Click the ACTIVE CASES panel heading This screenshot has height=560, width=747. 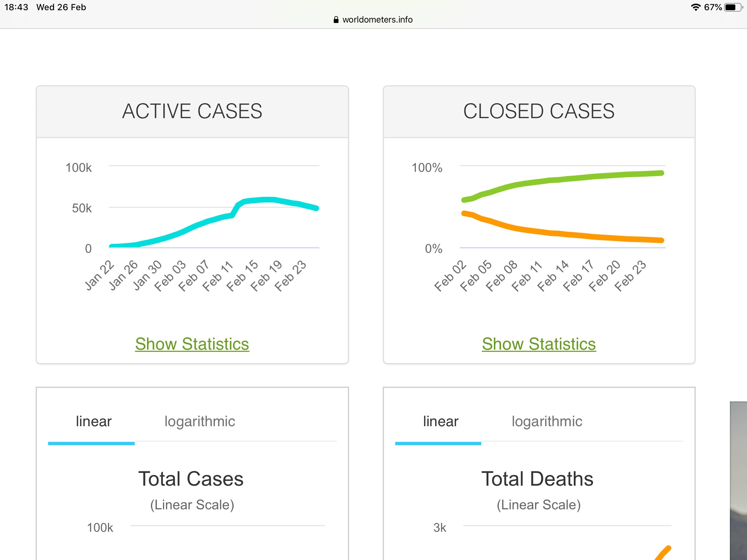pyautogui.click(x=192, y=111)
